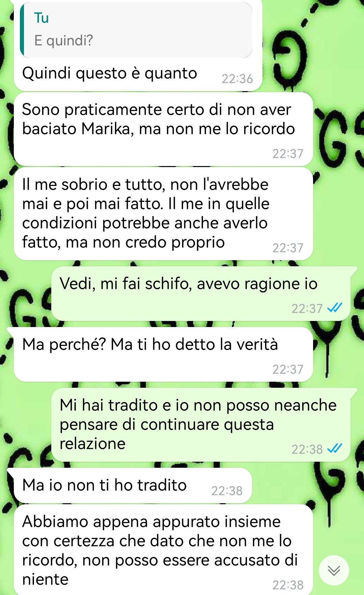The image size is (364, 595).
Task: Select message 'Ma io non ti ho tradito'
Action: (133, 485)
